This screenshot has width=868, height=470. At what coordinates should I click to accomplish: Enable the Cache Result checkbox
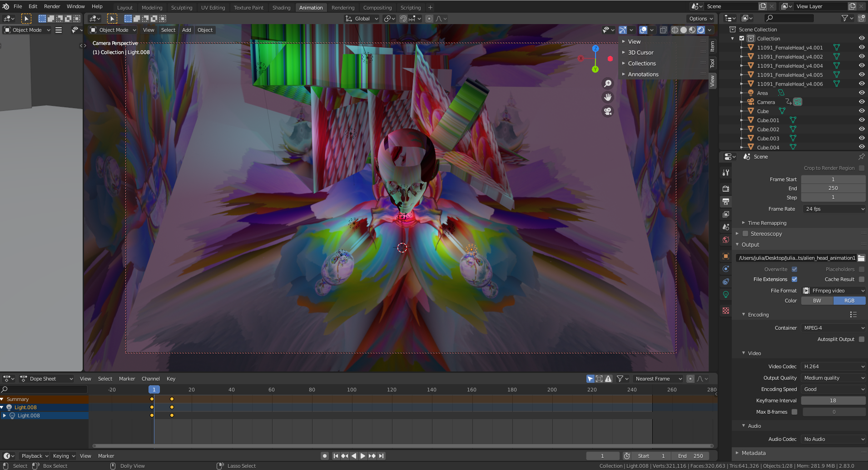coord(862,279)
